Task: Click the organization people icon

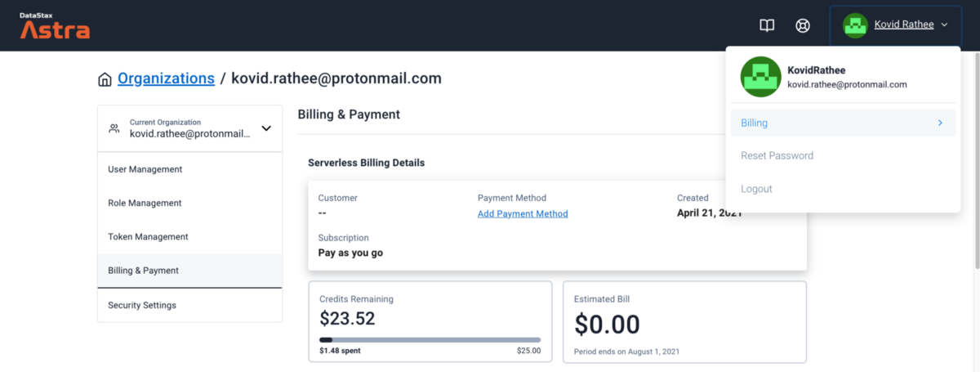Action: [x=114, y=128]
